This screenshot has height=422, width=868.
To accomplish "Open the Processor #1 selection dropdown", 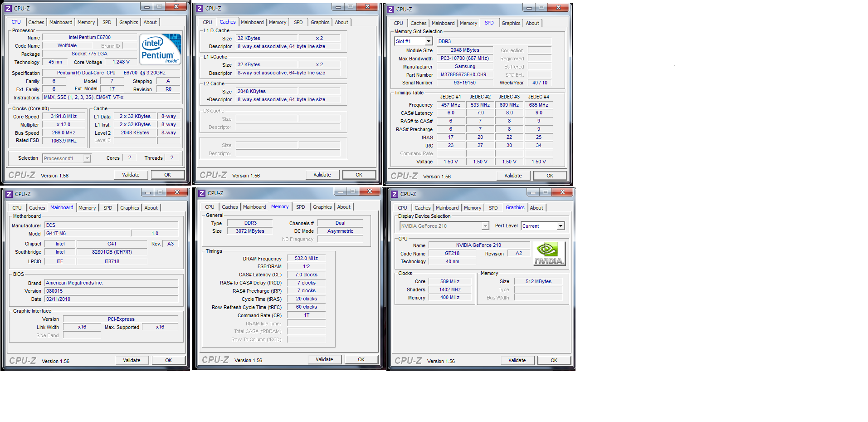I will (87, 158).
